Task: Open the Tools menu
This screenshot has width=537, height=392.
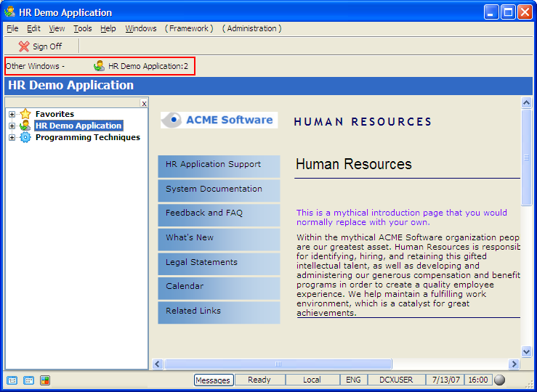Action: (83, 28)
